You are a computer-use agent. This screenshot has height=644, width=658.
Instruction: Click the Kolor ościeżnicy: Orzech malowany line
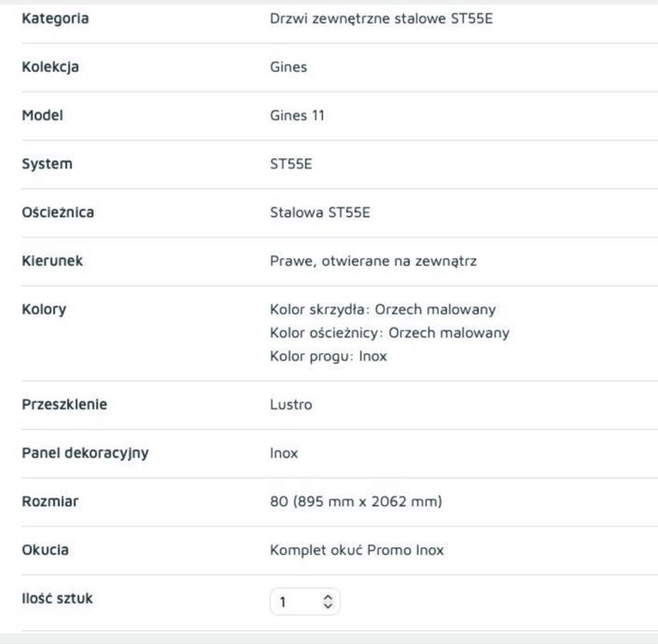[x=390, y=333]
